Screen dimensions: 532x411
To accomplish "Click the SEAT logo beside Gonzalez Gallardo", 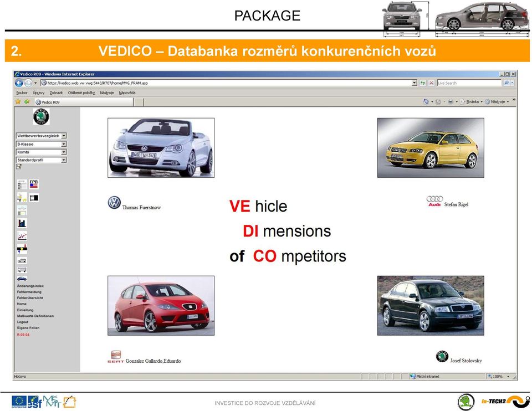I will tap(116, 357).
